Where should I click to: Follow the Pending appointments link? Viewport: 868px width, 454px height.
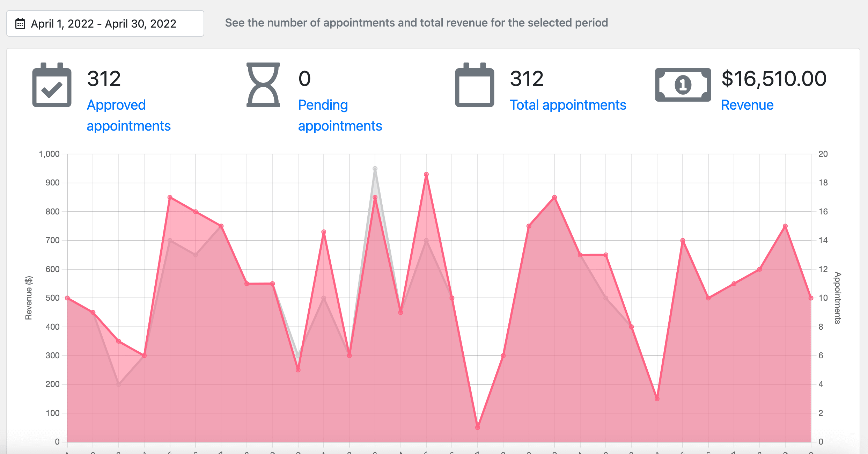coord(340,115)
